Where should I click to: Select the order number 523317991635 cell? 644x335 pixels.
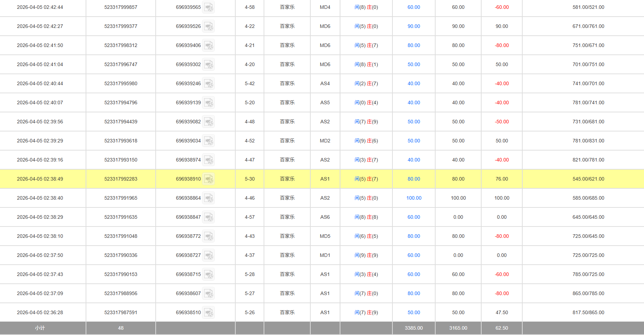tap(121, 217)
